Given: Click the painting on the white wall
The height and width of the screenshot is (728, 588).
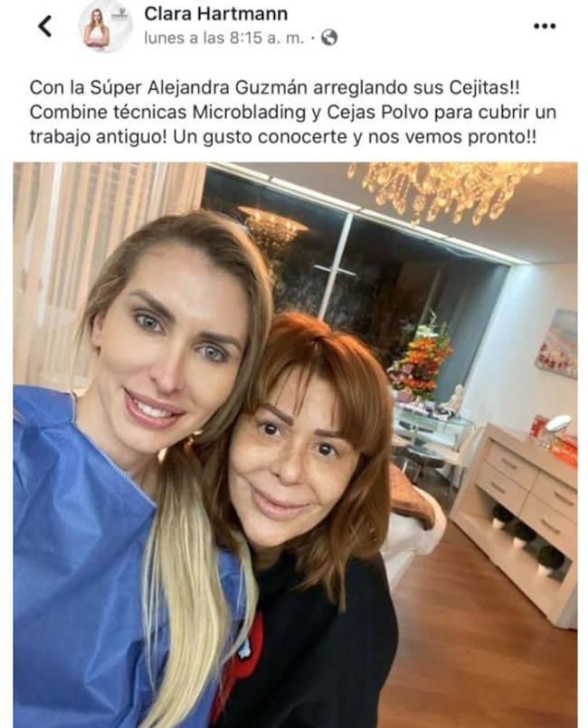Looking at the screenshot, I should point(557,343).
